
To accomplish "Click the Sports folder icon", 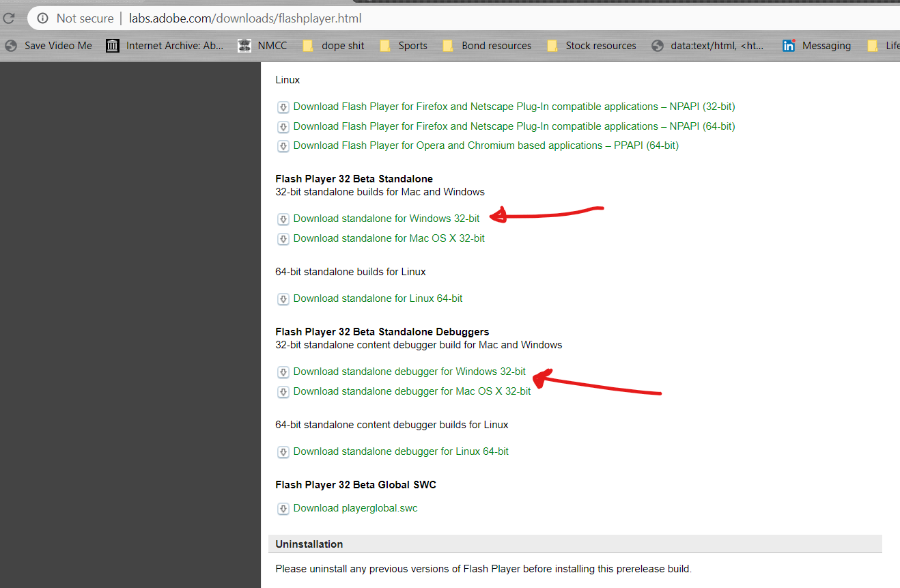I will (x=385, y=46).
